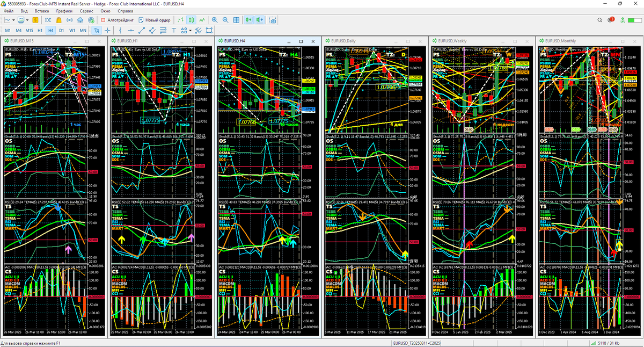
Task: Choose the vertical line drawing tool
Action: click(x=120, y=31)
